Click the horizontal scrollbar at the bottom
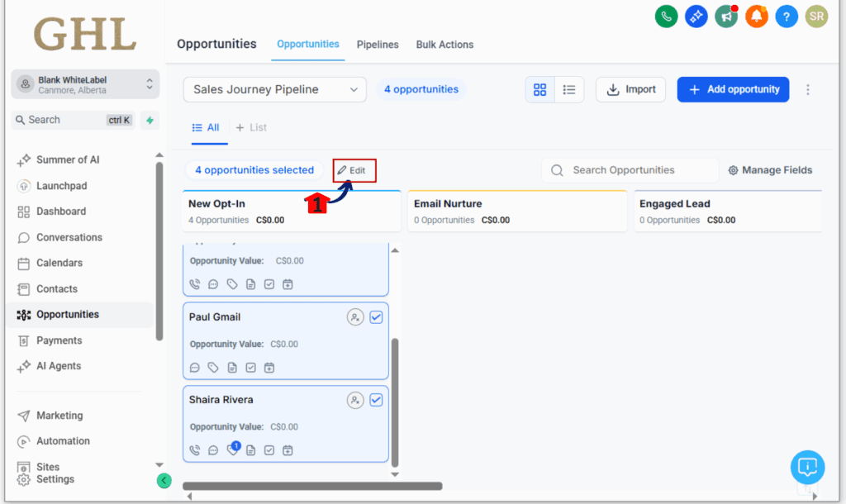846x504 pixels. [312, 487]
